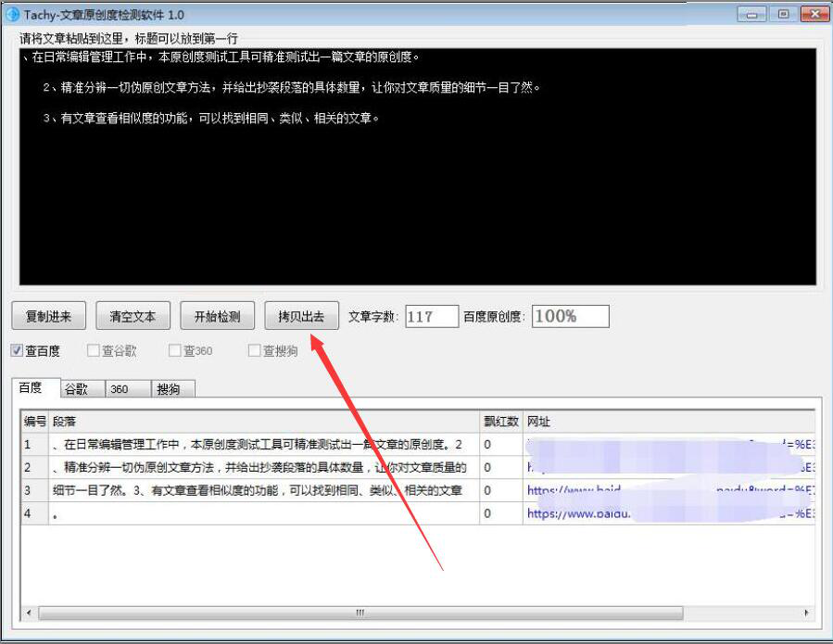Click the 飘红数 column header
Viewport: 833px width, 644px height.
[x=501, y=422]
